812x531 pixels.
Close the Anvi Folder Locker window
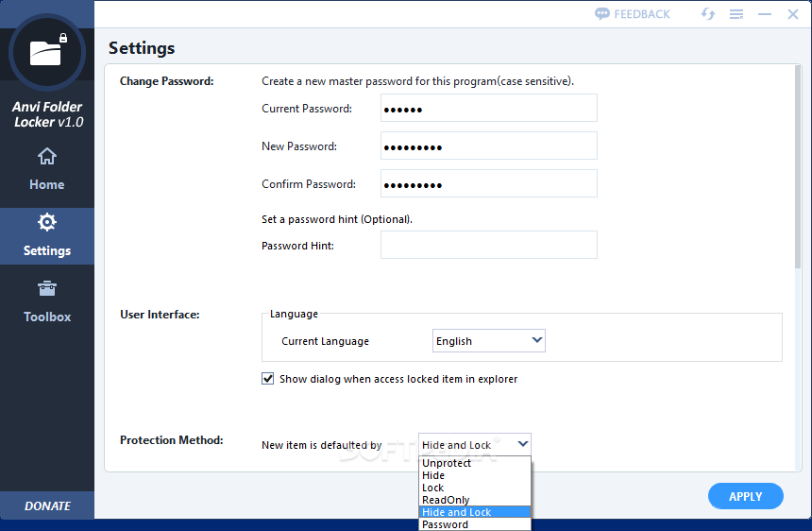793,14
